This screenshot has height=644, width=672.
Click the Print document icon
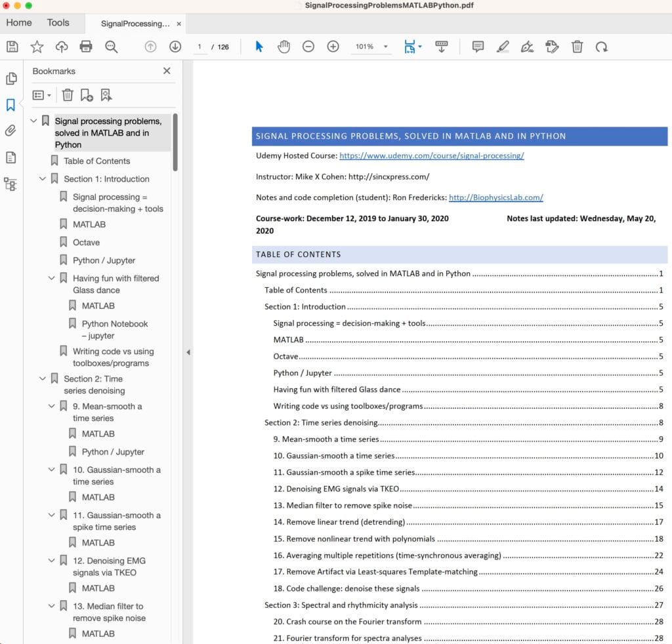86,47
